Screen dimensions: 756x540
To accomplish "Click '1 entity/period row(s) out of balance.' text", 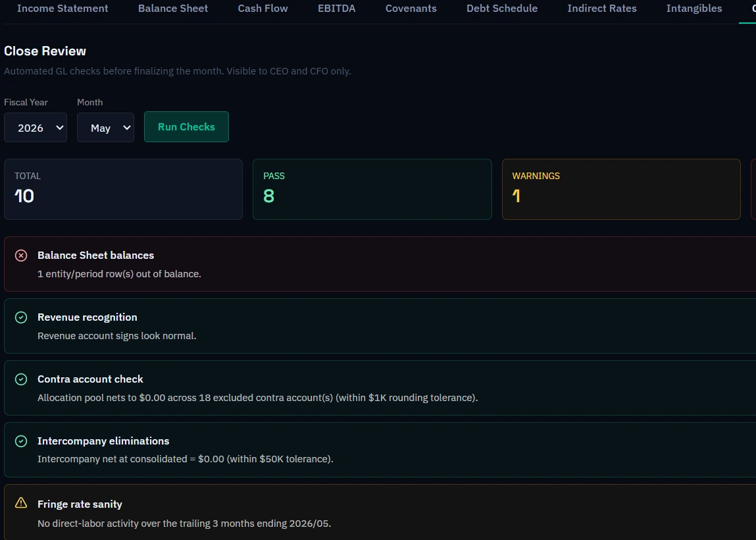I will 119,274.
